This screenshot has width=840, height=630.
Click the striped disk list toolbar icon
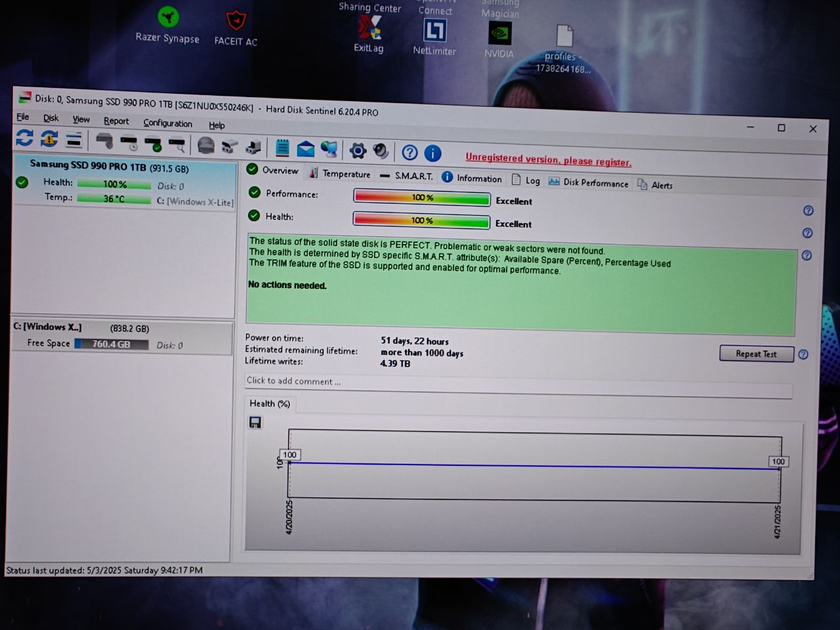74,139
